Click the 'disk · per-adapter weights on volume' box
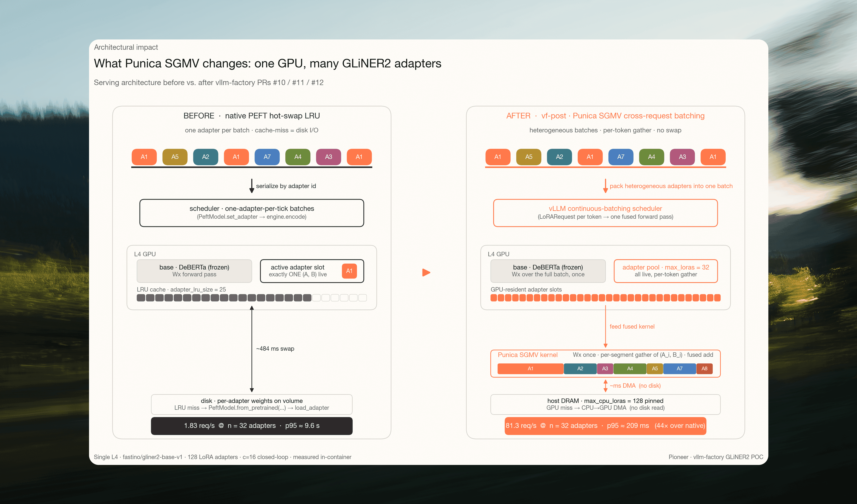Screen dimensions: 857x504 point(252,404)
